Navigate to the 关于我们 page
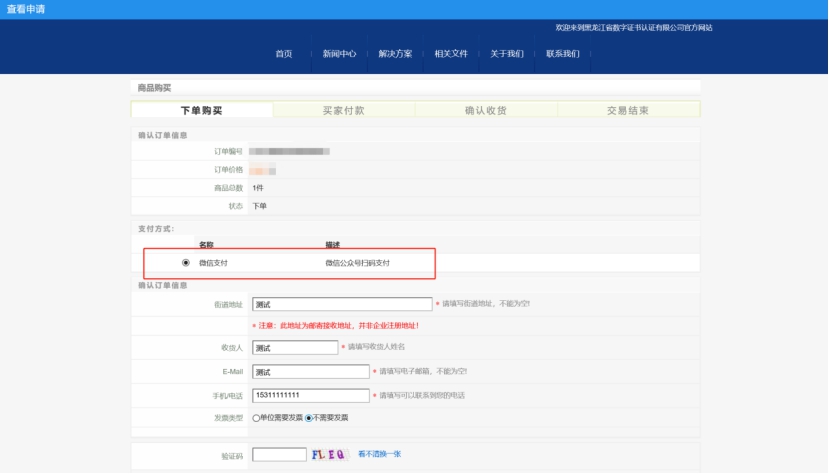The height and width of the screenshot is (474, 829). 507,54
